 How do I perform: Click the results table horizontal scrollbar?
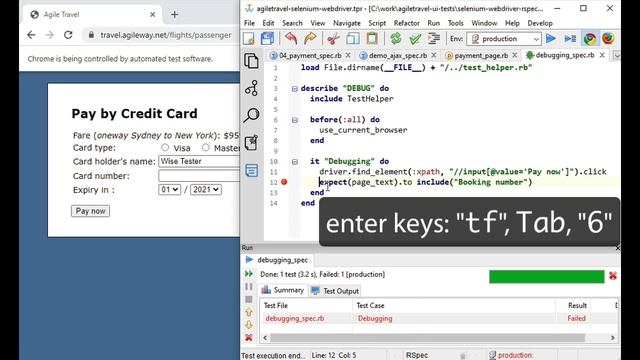pyautogui.click(x=427, y=338)
